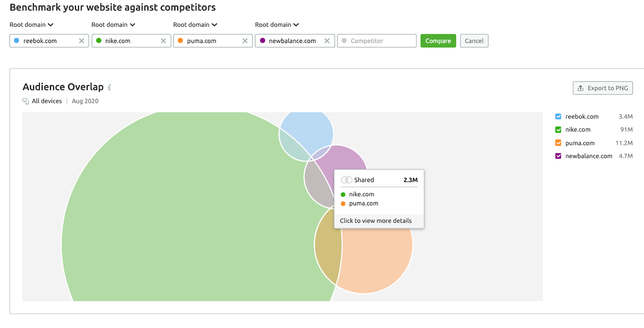This screenshot has width=644, height=328.
Task: Open Root domain dropdown above puma.com
Action: [195, 25]
